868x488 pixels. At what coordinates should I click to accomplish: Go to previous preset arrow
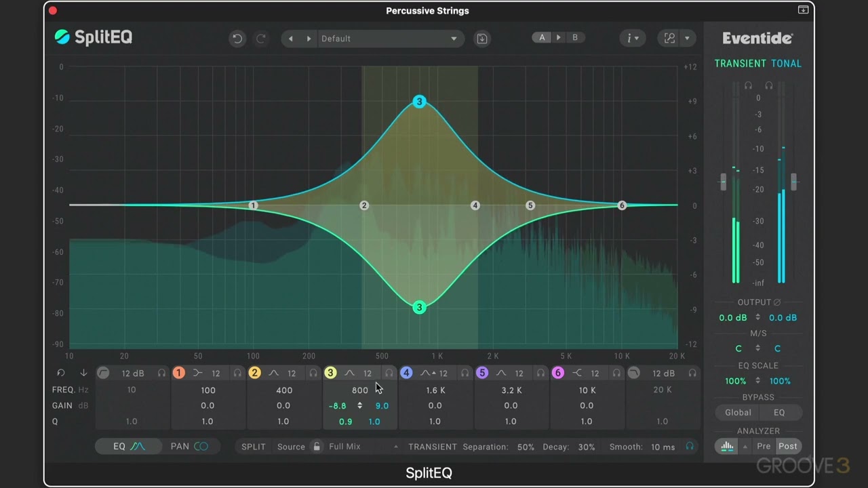[x=291, y=39]
